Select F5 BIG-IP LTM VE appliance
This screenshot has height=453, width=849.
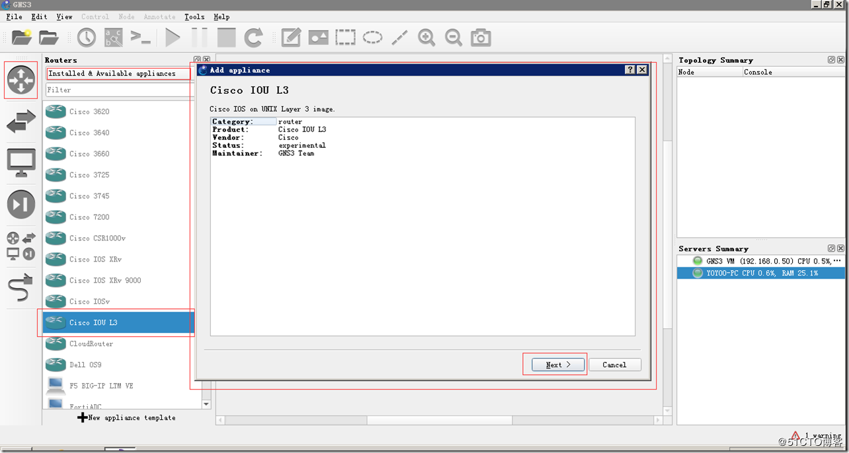point(119,386)
